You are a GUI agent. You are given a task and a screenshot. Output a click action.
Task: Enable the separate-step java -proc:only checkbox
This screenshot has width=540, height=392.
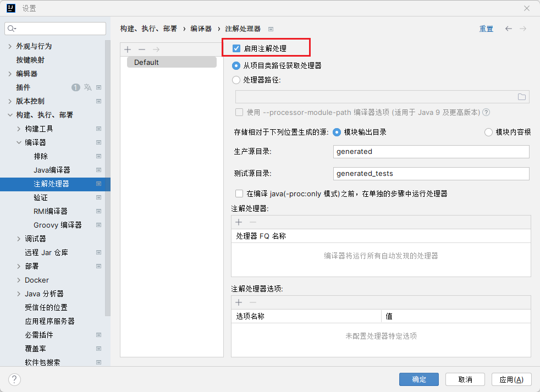239,194
